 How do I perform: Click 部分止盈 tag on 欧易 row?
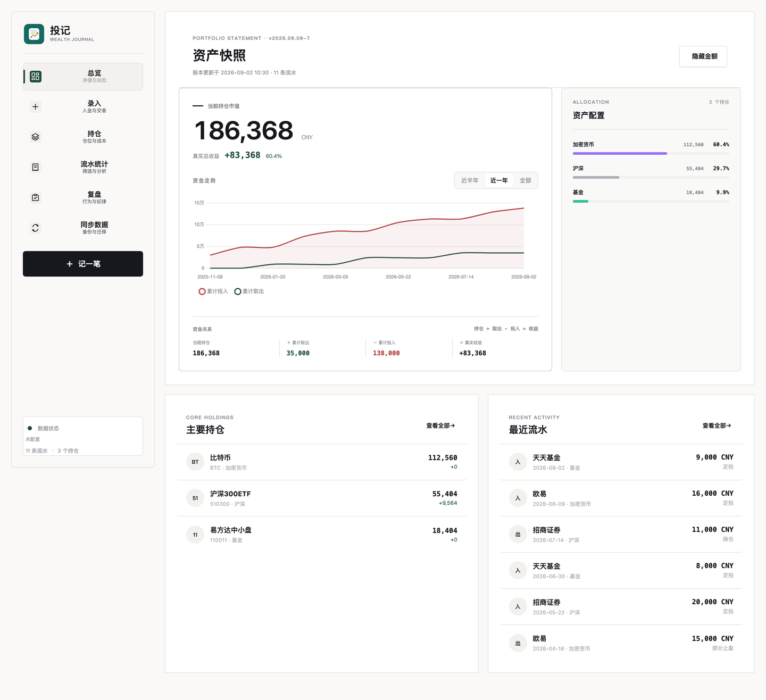[x=723, y=648]
